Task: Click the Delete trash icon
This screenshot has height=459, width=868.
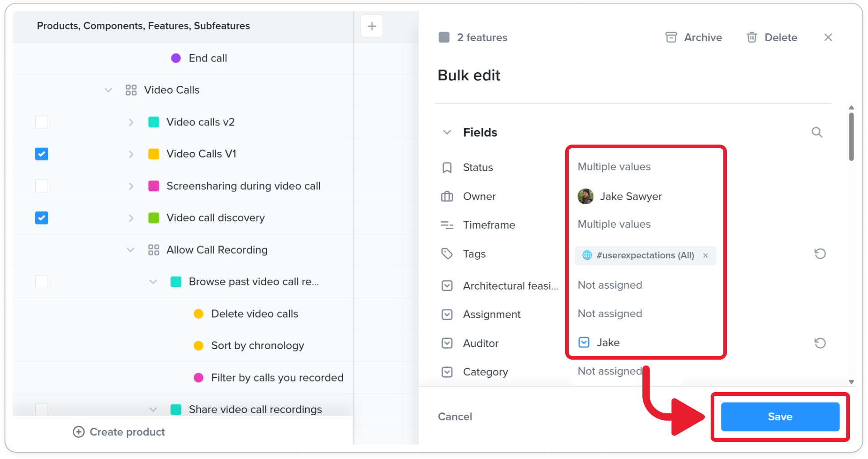Action: (x=752, y=37)
